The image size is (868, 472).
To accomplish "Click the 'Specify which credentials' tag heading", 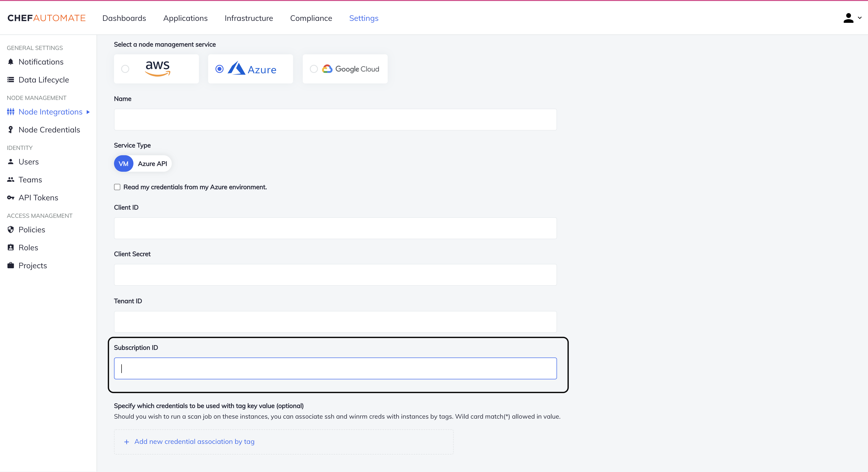I will click(x=209, y=406).
